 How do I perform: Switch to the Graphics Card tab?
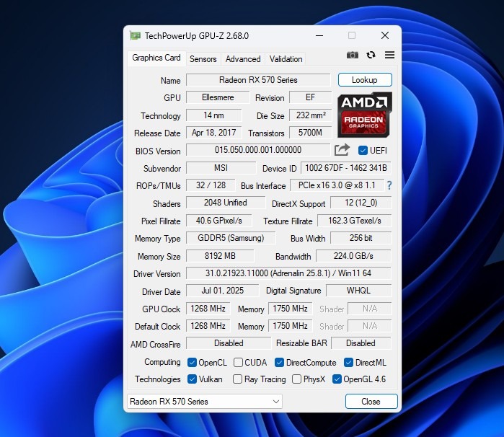coord(156,58)
